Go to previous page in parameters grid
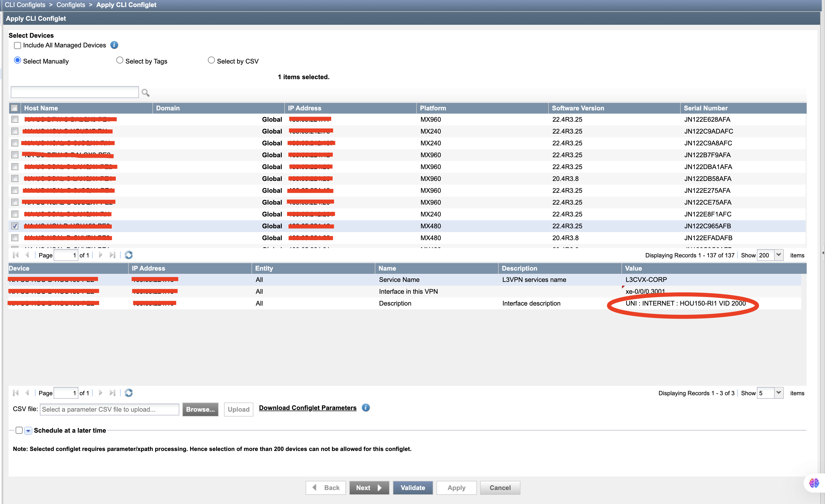 tap(27, 393)
